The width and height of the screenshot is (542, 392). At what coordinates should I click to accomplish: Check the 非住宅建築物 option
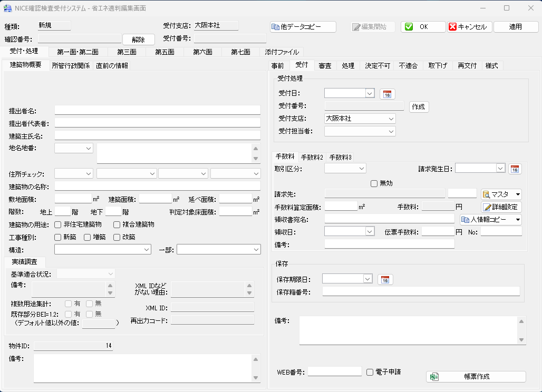57,225
